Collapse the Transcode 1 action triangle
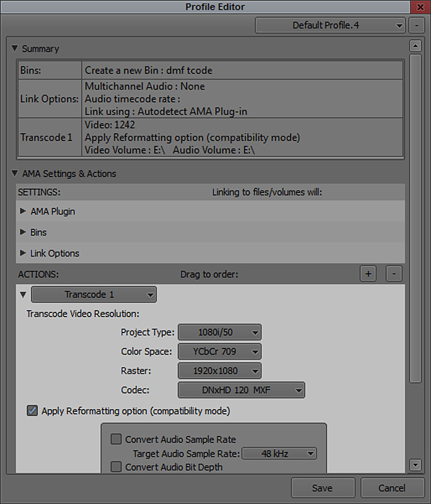The image size is (431, 504). (23, 295)
